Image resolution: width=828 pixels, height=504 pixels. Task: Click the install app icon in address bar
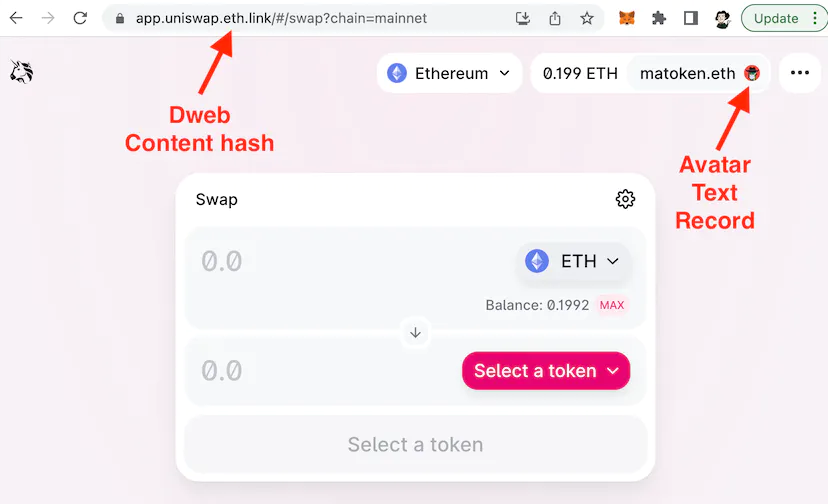coord(523,18)
